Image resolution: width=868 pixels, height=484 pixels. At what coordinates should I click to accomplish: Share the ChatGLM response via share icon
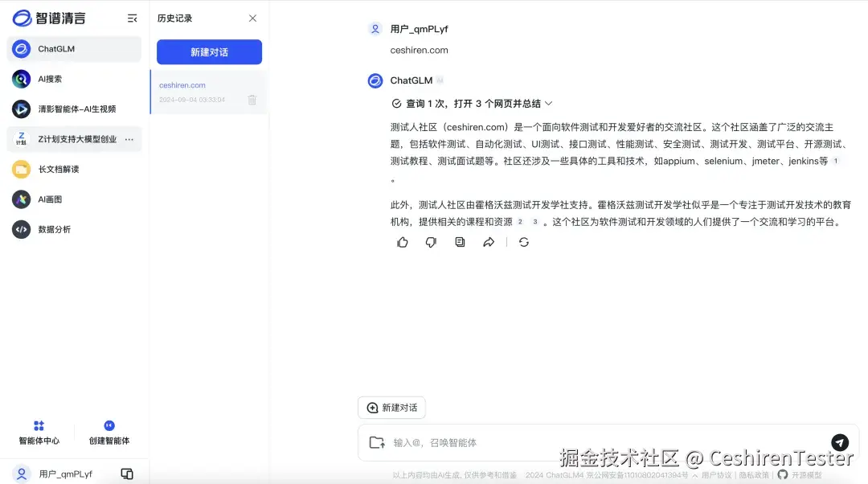tap(489, 241)
